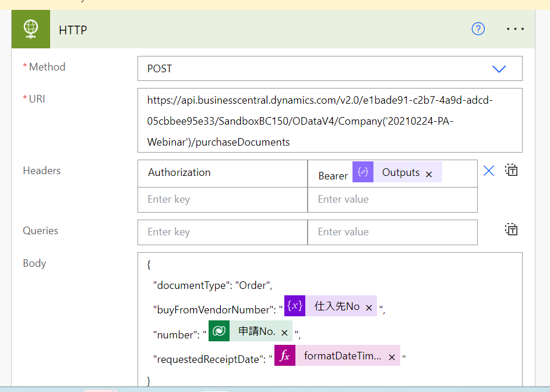Switch Queries to text mode
This screenshot has width=550, height=392.
click(x=512, y=229)
